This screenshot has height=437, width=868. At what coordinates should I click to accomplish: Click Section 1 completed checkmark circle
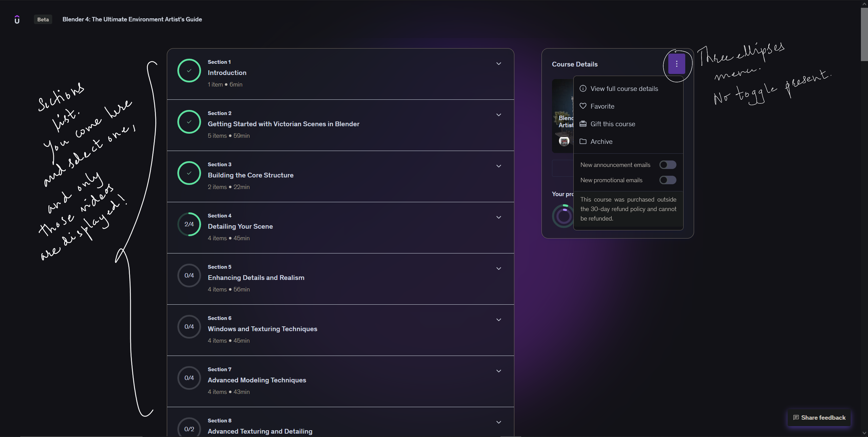[x=189, y=71]
